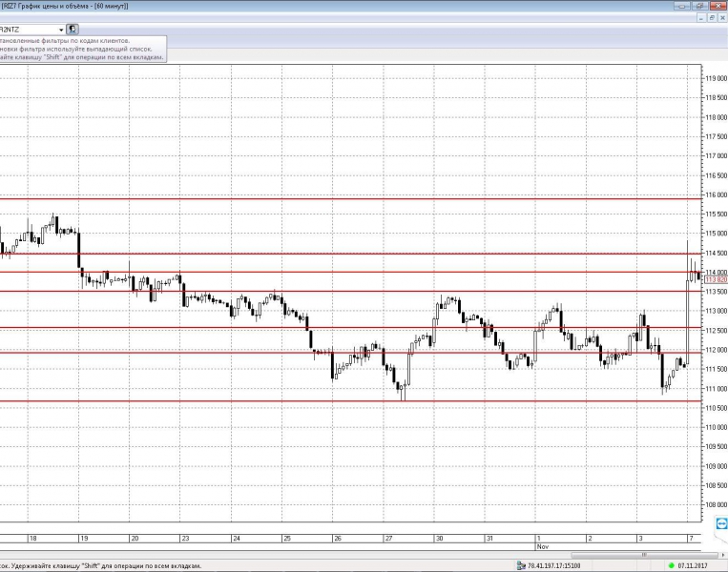Click the TeamViewer panel icon at right edge

click(721, 524)
